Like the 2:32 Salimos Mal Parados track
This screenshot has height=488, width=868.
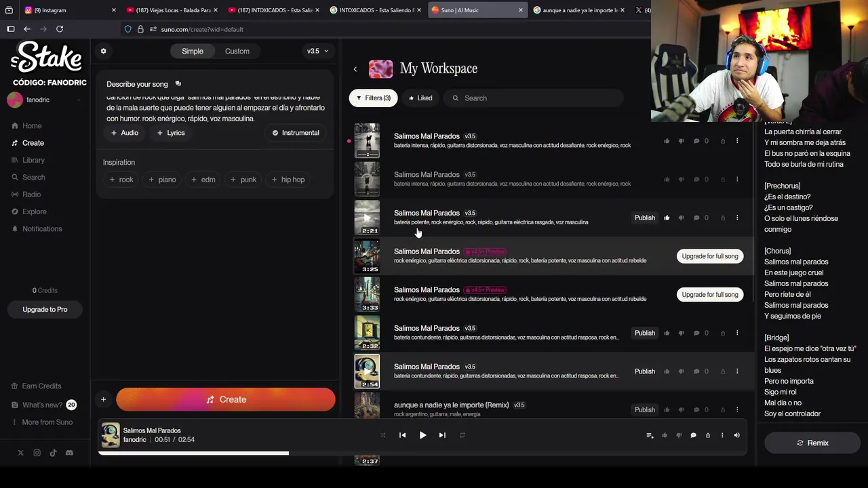[667, 333]
